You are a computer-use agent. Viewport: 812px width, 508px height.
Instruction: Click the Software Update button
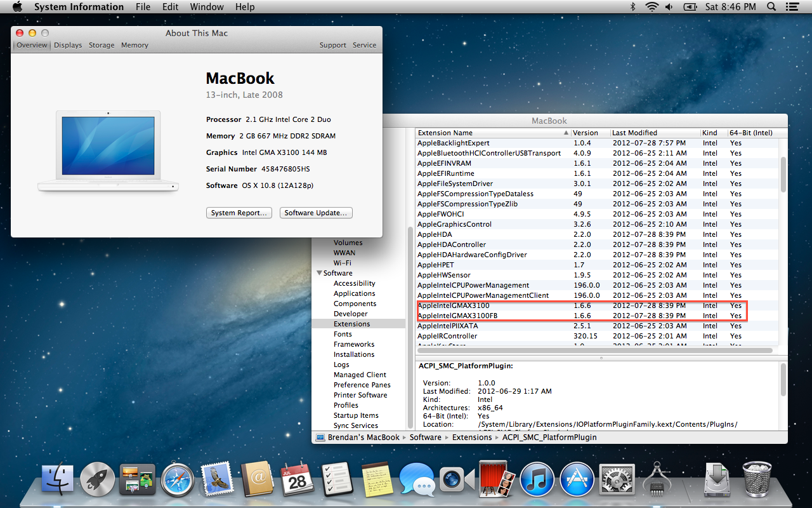click(316, 213)
